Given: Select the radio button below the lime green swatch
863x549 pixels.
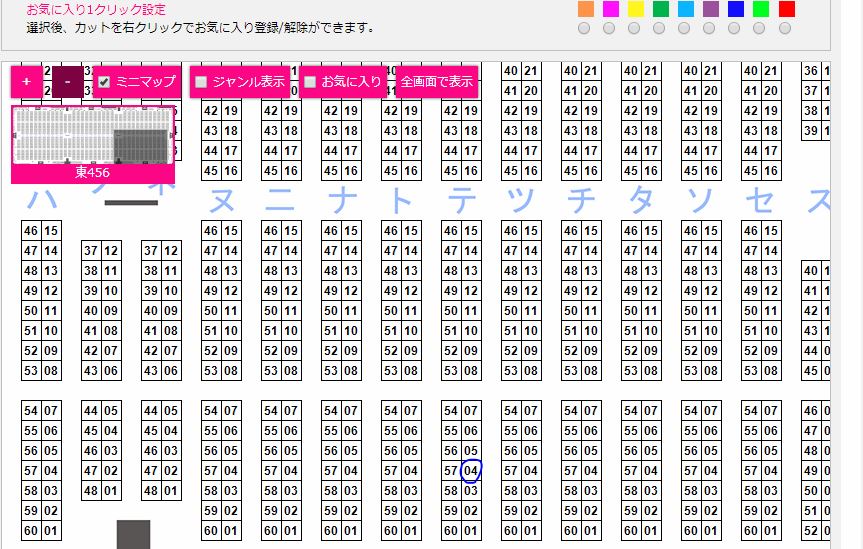Looking at the screenshot, I should (x=759, y=28).
